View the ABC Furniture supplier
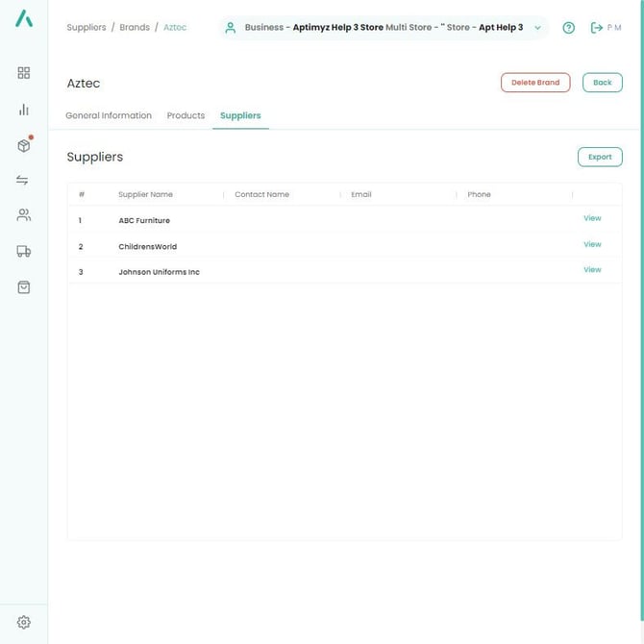 click(x=592, y=218)
